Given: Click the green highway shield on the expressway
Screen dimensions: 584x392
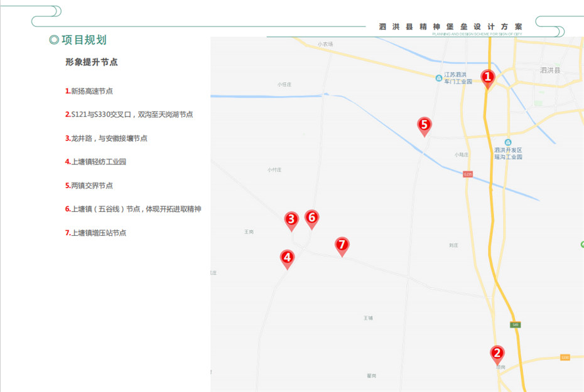Looking at the screenshot, I should [x=515, y=324].
